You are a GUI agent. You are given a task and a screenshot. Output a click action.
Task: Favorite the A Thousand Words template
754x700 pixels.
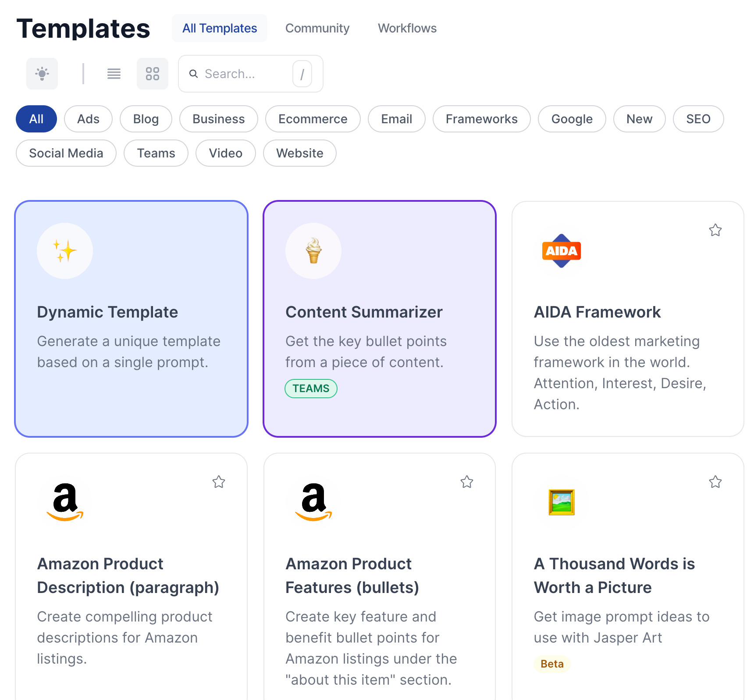click(715, 482)
